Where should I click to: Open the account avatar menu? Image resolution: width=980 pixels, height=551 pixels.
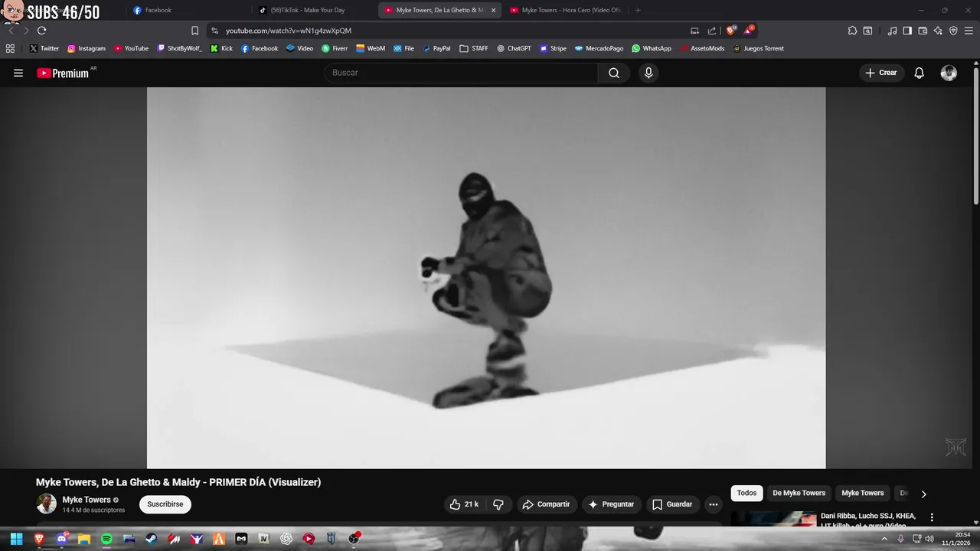[x=949, y=73]
